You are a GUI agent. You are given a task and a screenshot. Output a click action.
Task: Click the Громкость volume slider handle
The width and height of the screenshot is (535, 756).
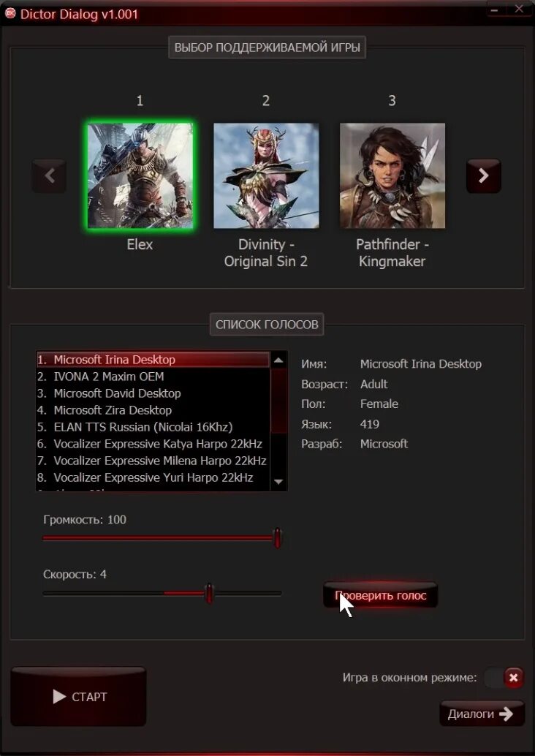coord(277,538)
